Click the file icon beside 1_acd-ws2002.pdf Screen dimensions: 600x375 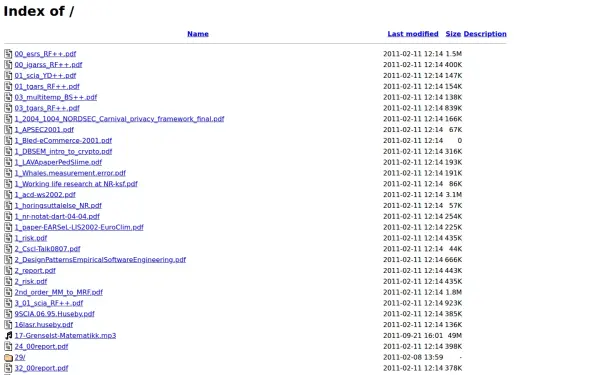[8, 195]
